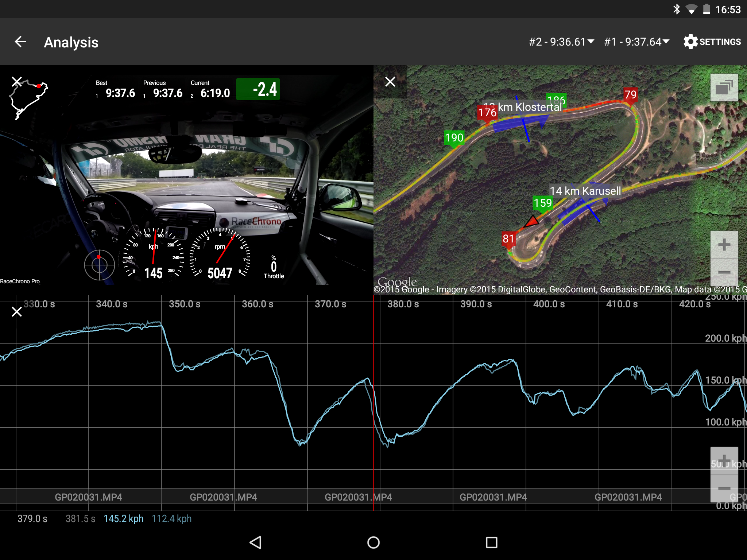Screen dimensions: 747x560
Task: Tap the green 190 speed marker
Action: pyautogui.click(x=454, y=138)
